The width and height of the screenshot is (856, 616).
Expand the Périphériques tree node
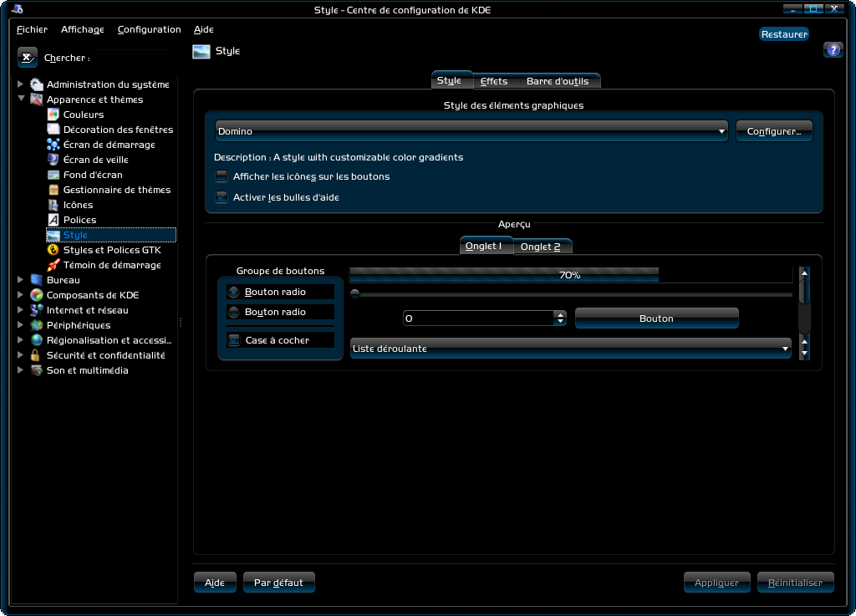20,324
